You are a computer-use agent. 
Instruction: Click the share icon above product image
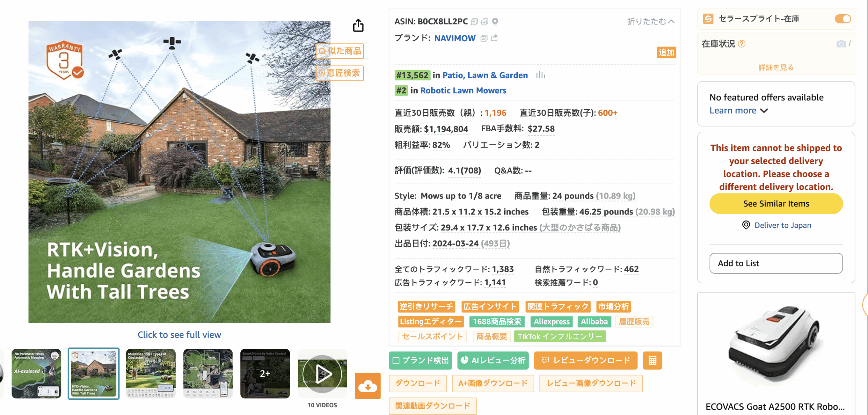coord(358,26)
